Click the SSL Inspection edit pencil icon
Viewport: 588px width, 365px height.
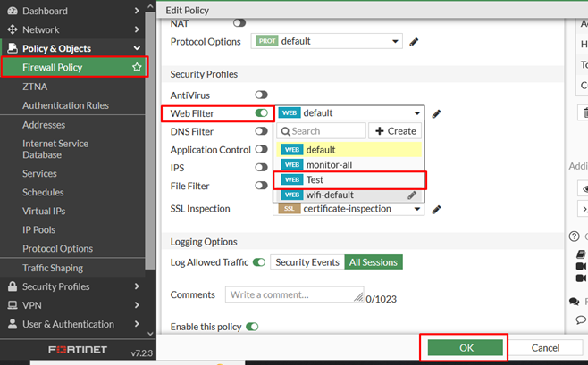[436, 209]
